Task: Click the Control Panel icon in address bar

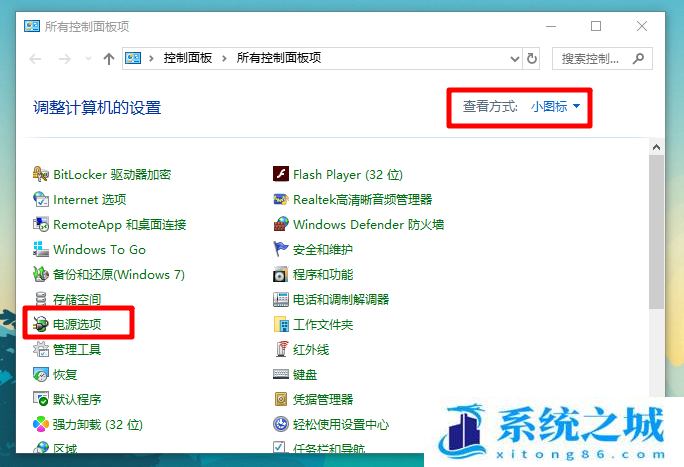Action: (x=133, y=58)
